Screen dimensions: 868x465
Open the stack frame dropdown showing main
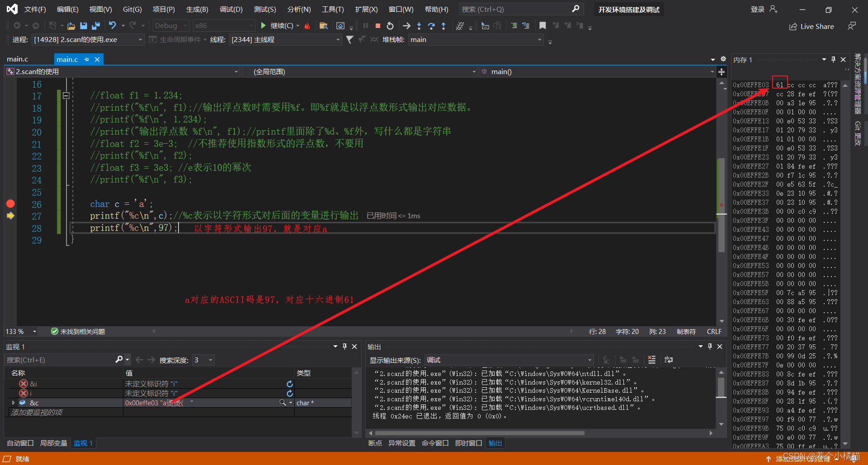click(476, 40)
